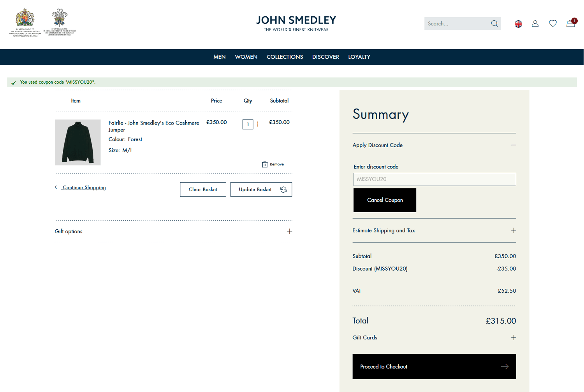Screen dimensions: 584x392
Task: Click the Clear Basket button
Action: click(x=203, y=190)
